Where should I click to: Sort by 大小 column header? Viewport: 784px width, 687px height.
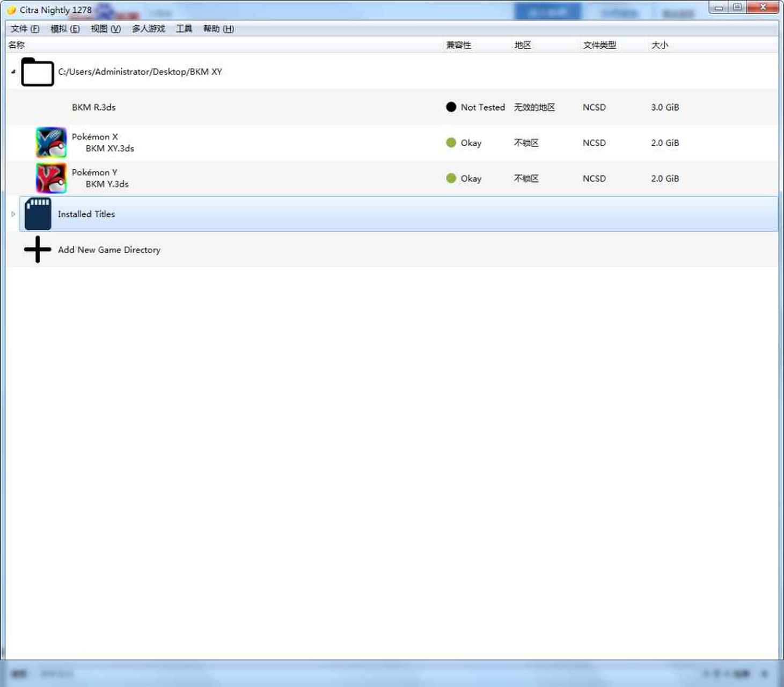(660, 45)
